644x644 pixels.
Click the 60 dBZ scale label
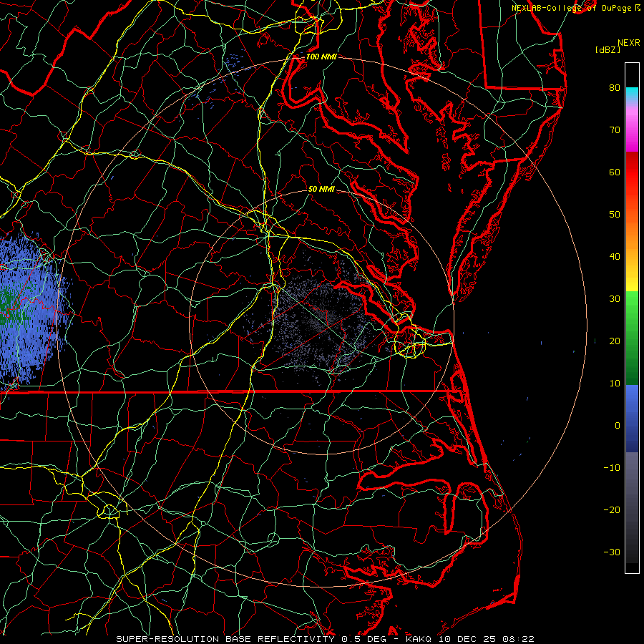(615, 172)
